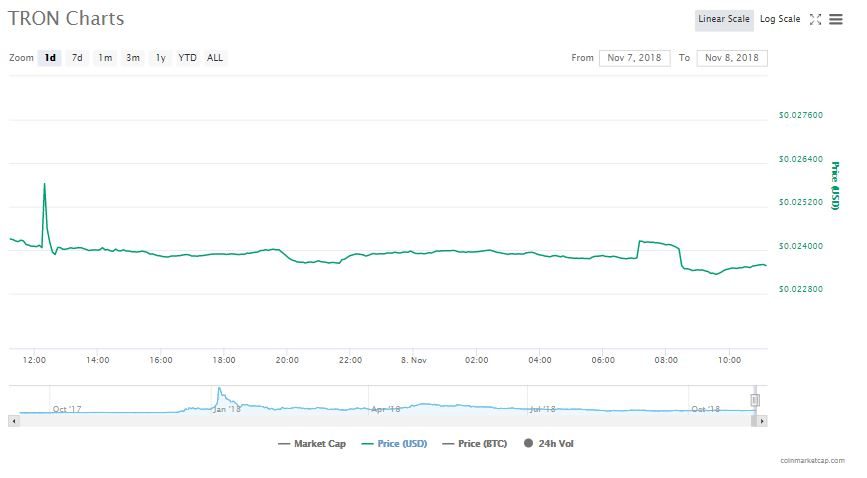Toggle Market Cap series in legend
This screenshot has width=867, height=478.
pyautogui.click(x=312, y=444)
